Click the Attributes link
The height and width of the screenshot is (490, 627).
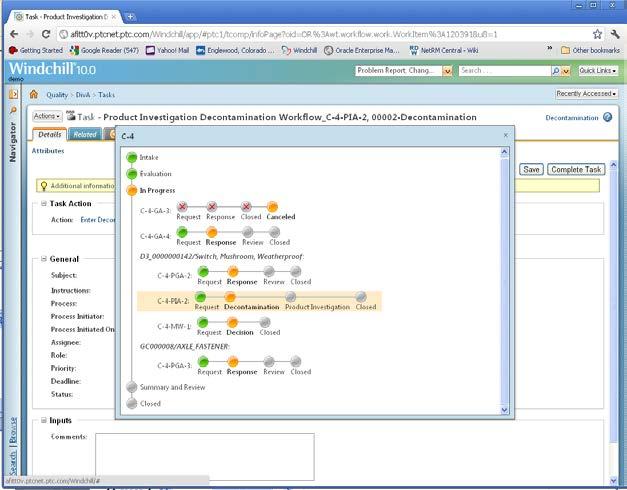click(48, 151)
